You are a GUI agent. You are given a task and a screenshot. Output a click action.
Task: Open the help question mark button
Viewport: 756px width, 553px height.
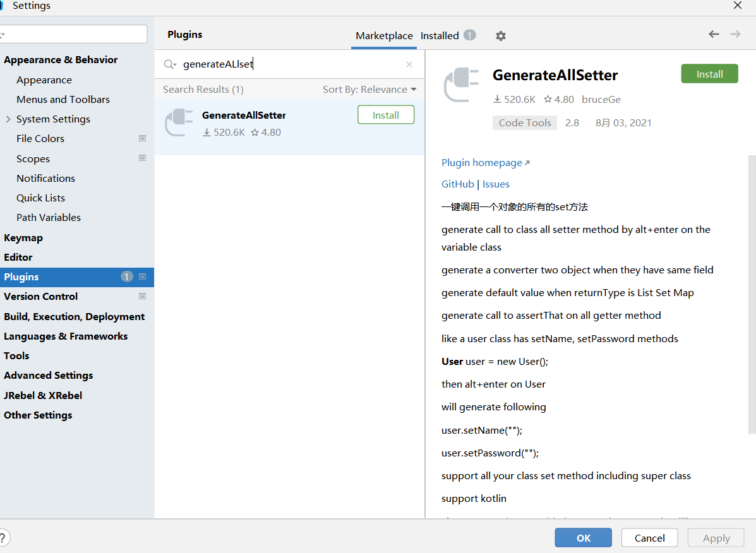point(3,538)
